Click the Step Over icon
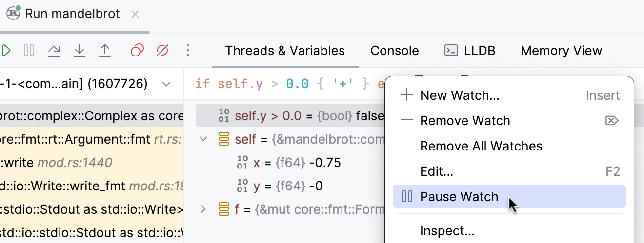The width and height of the screenshot is (644, 243). pos(54,50)
